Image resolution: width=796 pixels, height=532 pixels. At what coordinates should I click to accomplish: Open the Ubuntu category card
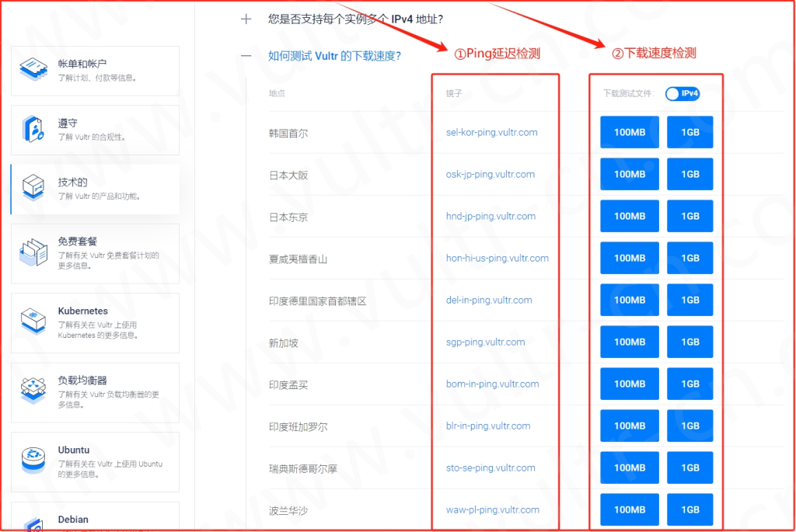coord(96,461)
